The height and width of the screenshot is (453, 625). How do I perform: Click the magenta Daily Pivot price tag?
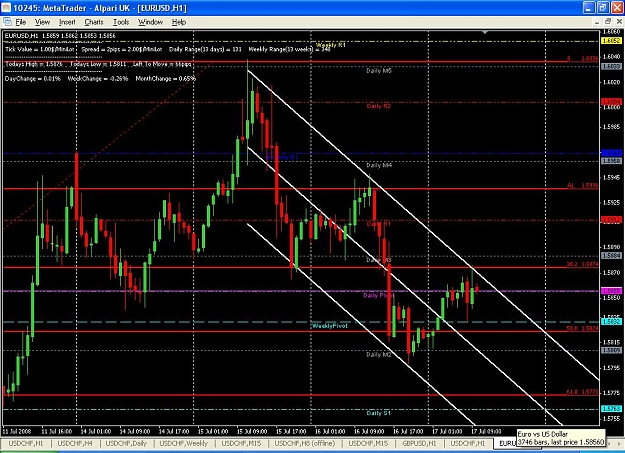point(611,291)
